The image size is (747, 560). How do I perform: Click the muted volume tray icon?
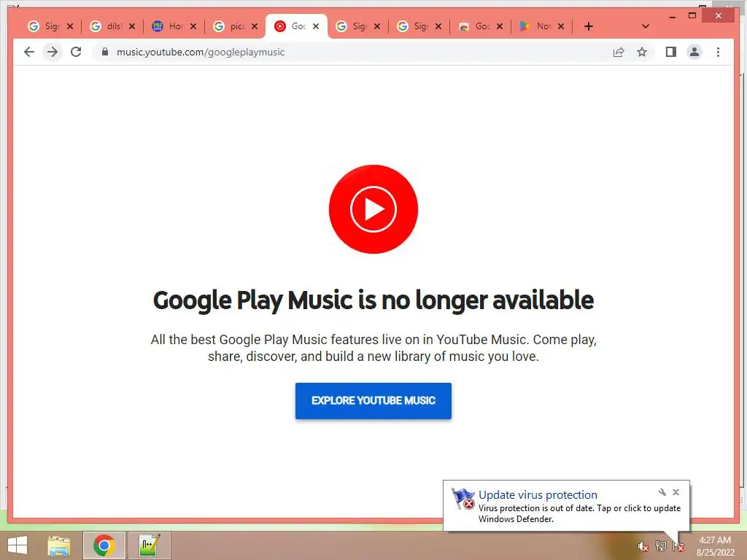[643, 546]
